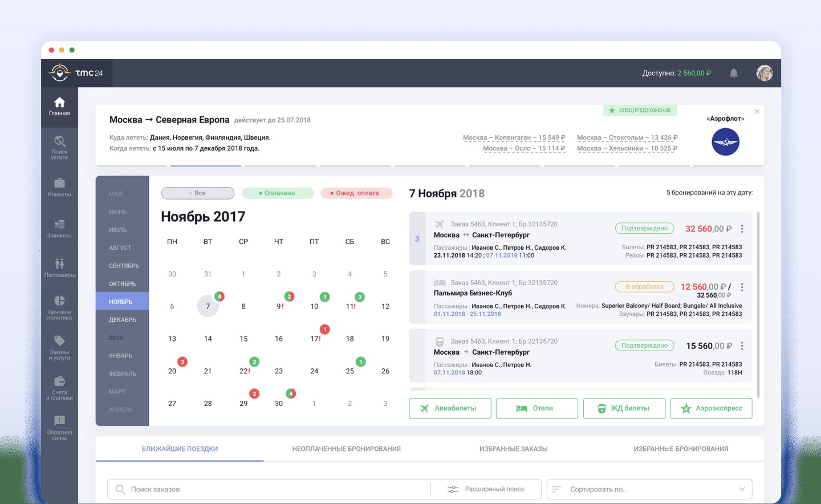Click the Отели button
821x504 pixels.
tap(537, 408)
